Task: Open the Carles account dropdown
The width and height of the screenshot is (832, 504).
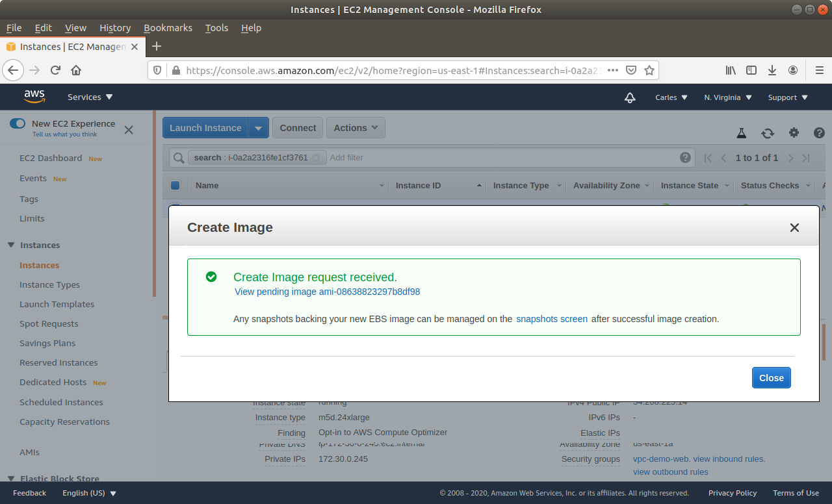Action: coord(671,97)
